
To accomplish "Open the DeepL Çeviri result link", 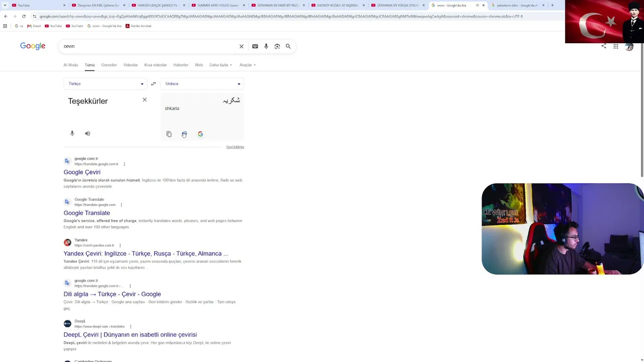I will click(x=130, y=335).
